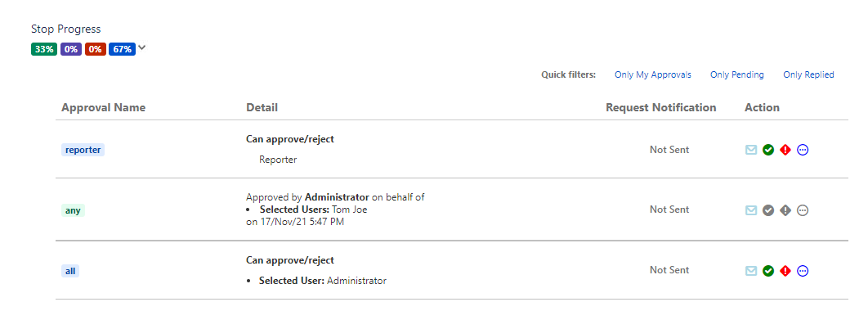Expand the Stop Progress status chevron

pyautogui.click(x=142, y=47)
